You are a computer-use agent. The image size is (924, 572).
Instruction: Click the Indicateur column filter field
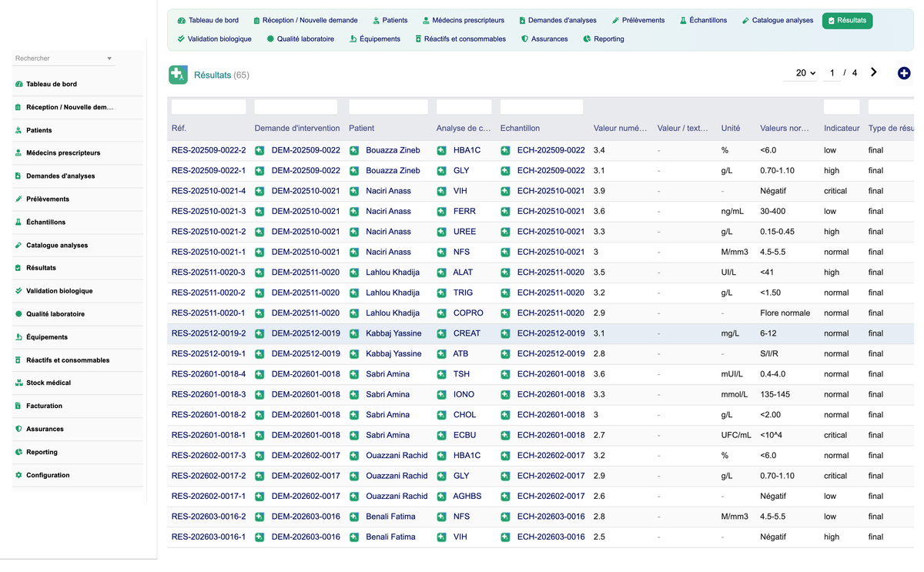(842, 107)
